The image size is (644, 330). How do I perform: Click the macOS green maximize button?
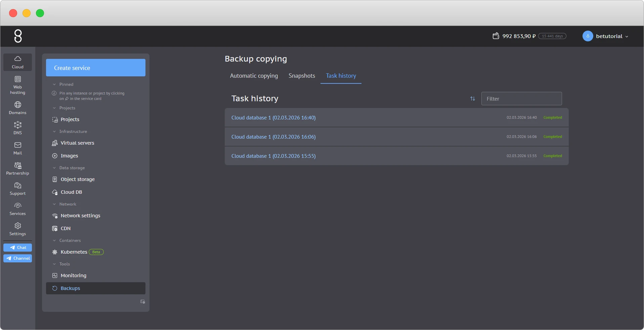click(x=40, y=13)
